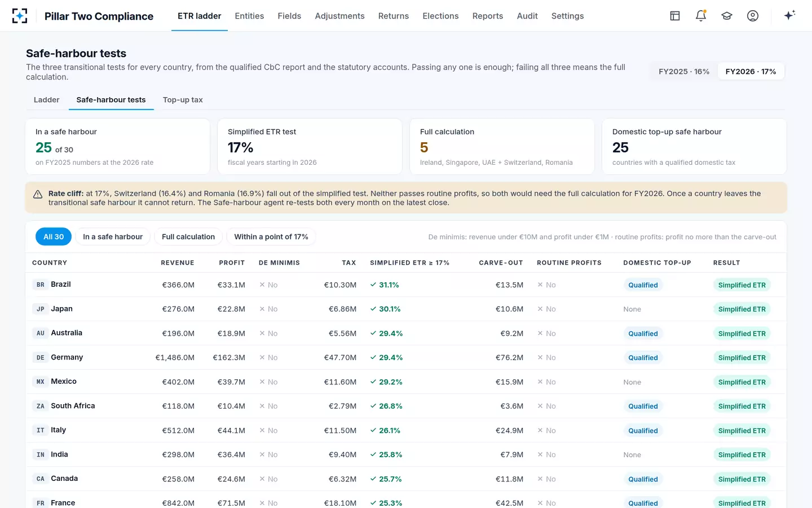Click Brazil's Qualified domestic top-up badge
Image resolution: width=812 pixels, height=508 pixels.
pyautogui.click(x=643, y=285)
